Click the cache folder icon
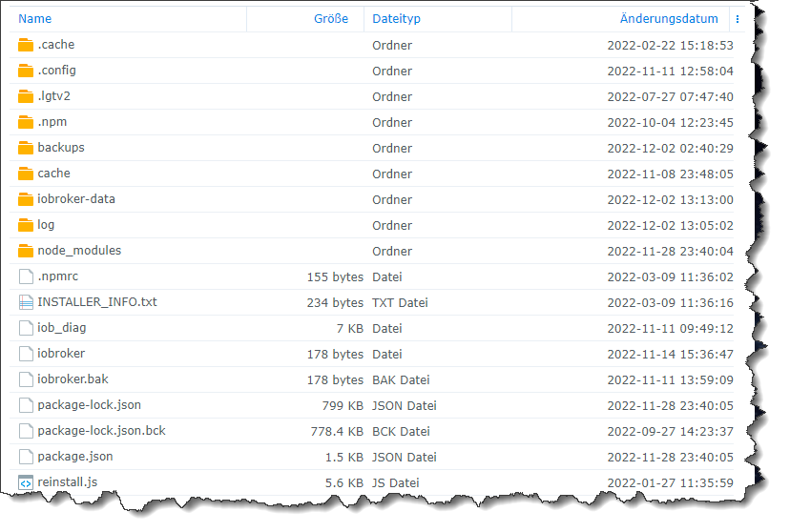 pos(26,174)
